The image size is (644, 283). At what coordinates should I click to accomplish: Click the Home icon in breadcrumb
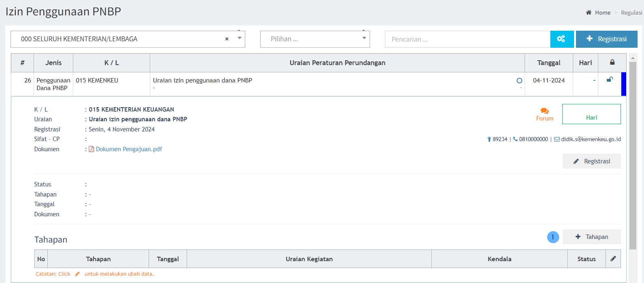point(589,13)
